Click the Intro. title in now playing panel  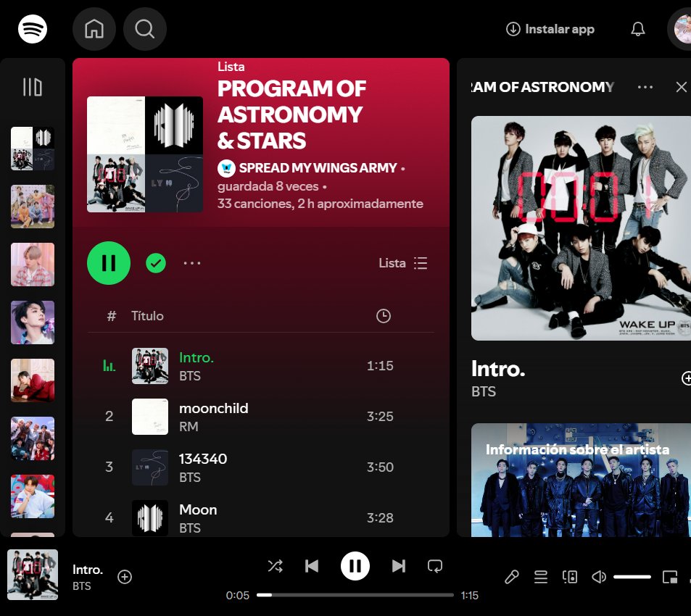pos(498,369)
